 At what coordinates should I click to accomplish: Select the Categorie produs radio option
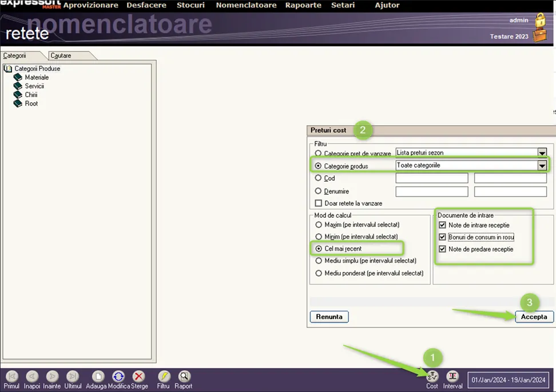[318, 166]
